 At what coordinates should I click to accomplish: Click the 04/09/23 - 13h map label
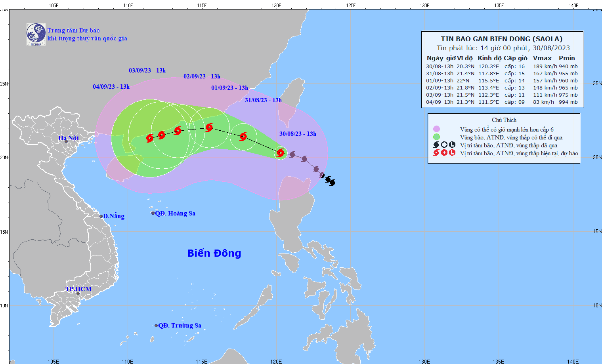pos(111,87)
